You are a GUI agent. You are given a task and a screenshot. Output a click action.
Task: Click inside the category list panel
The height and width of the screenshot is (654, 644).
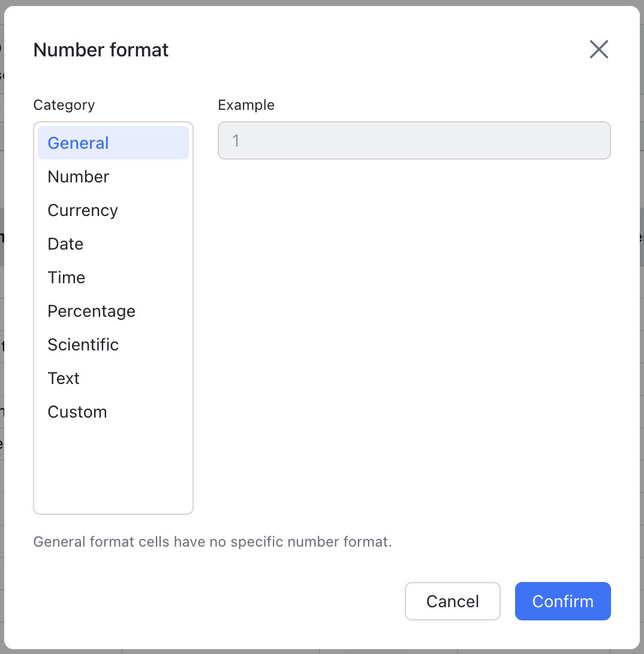(x=113, y=318)
